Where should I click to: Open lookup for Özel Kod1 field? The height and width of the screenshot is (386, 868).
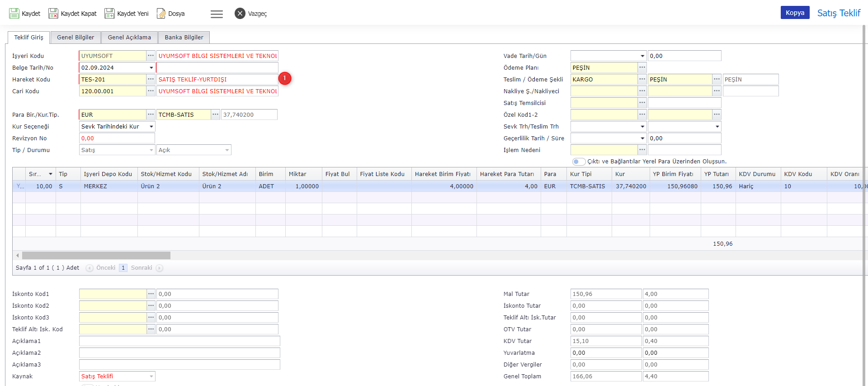[x=642, y=114]
